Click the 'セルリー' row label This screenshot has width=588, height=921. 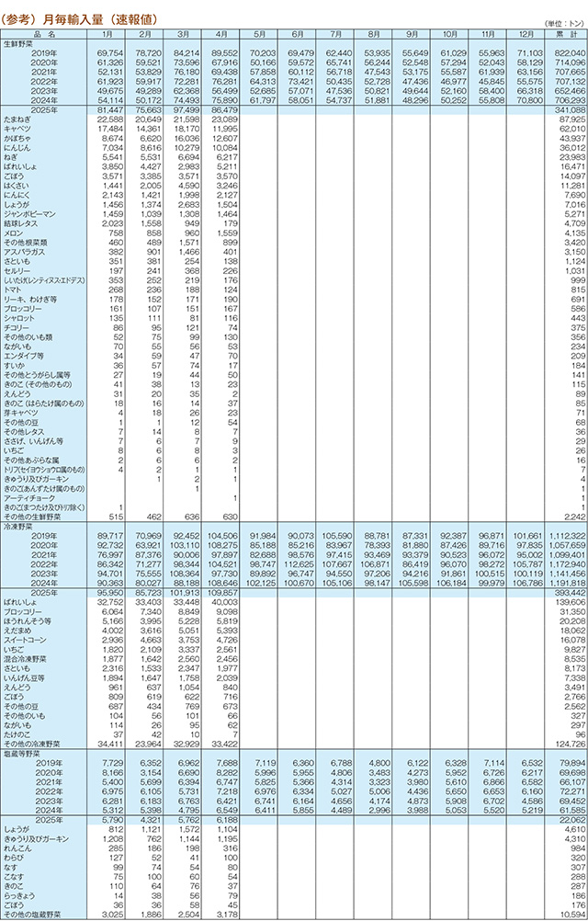17,271
